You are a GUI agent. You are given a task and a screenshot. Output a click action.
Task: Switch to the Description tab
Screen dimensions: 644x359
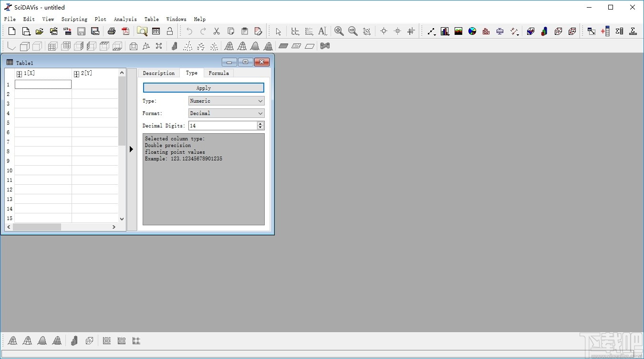click(159, 73)
